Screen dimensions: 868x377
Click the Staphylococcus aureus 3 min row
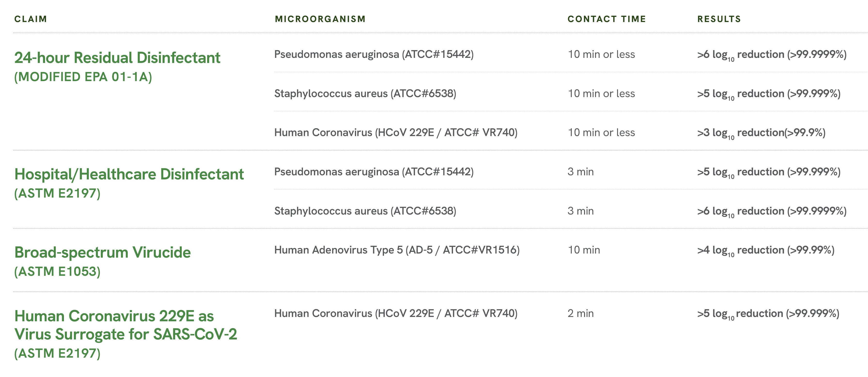[571, 211]
